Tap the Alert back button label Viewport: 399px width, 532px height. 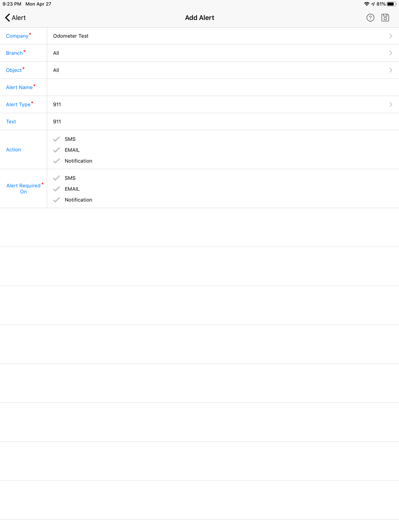pos(19,18)
